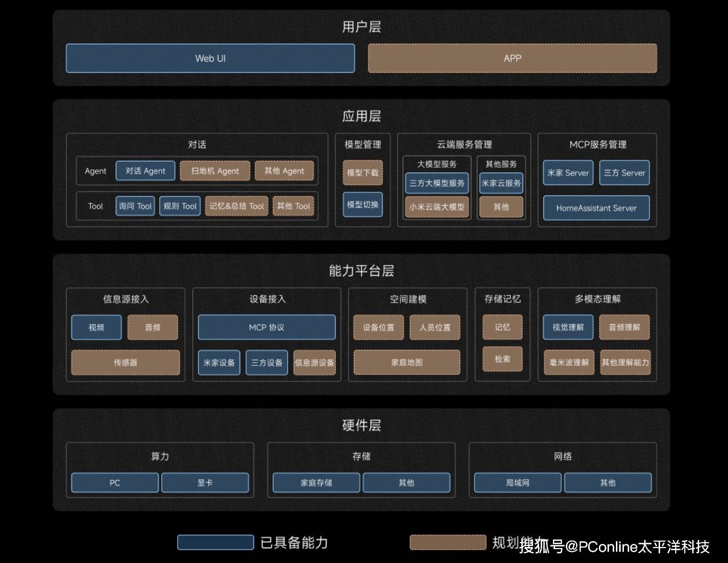Select the 扫地机 Agent box
This screenshot has width=728, height=563.
215,171
